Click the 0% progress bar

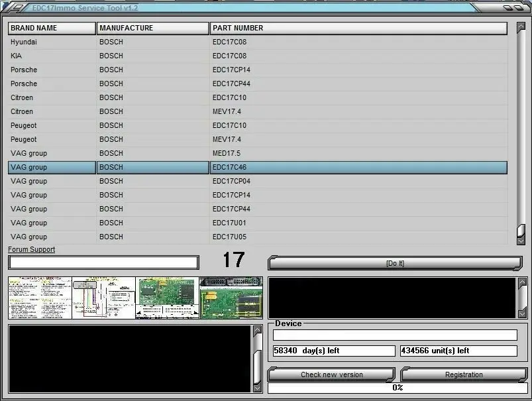click(x=398, y=388)
